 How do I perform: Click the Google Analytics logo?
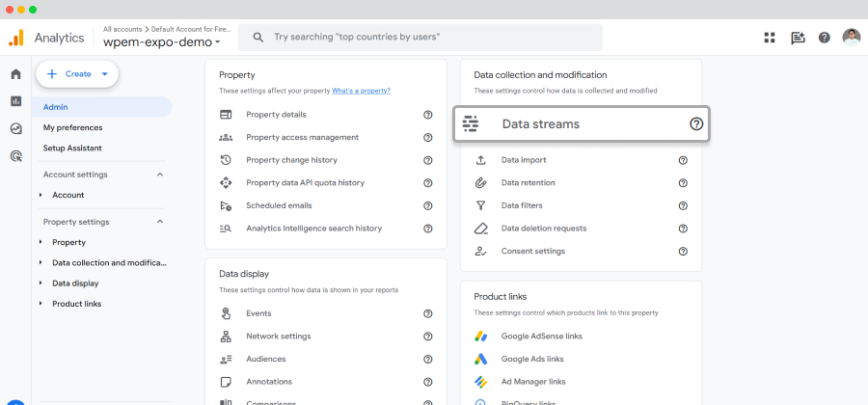click(x=16, y=38)
